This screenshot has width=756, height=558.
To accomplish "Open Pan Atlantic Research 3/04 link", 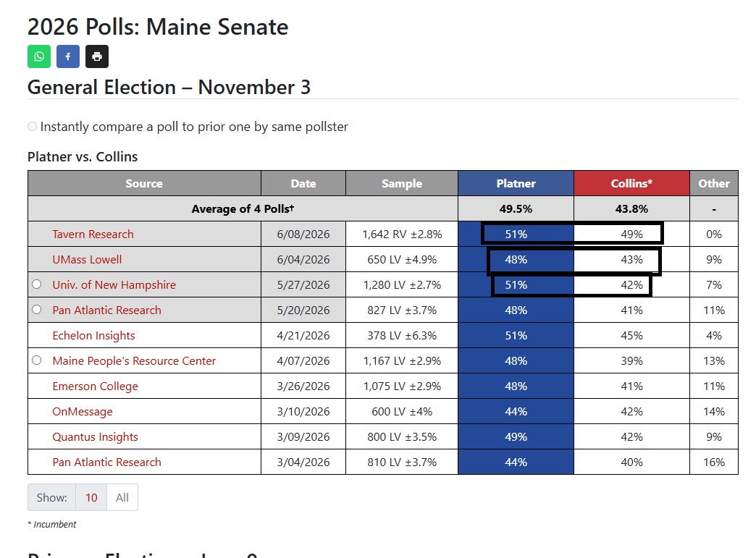I will click(106, 462).
